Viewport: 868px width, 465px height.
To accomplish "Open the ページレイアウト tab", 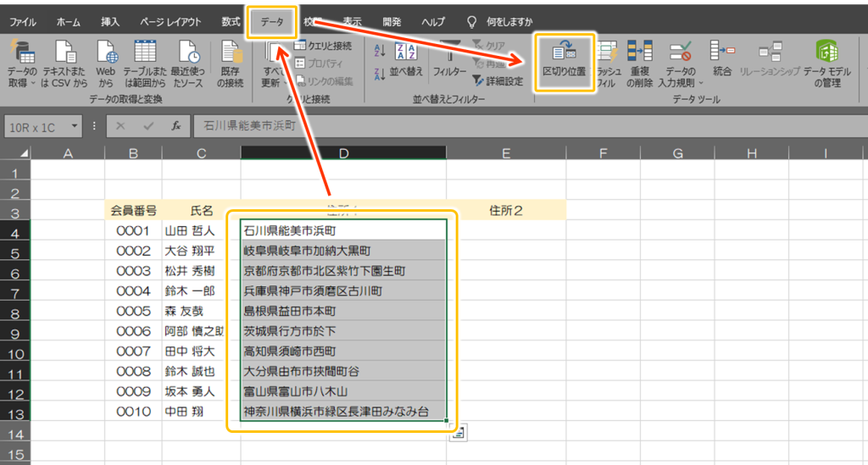I will coord(170,21).
